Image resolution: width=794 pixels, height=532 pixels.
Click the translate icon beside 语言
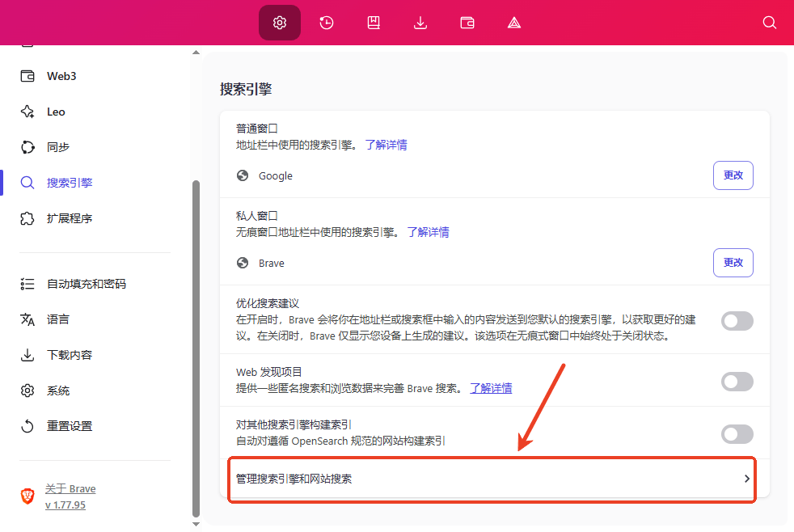[x=27, y=319]
